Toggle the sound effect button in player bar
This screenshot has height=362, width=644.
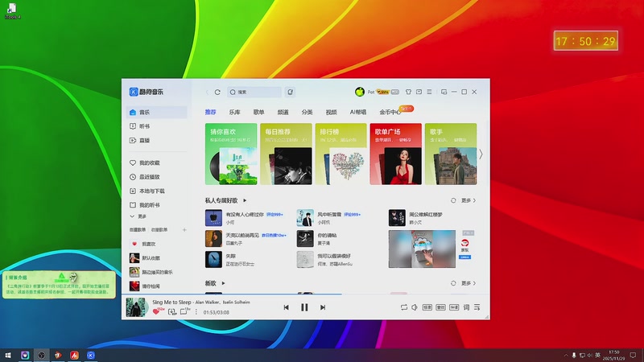click(440, 307)
